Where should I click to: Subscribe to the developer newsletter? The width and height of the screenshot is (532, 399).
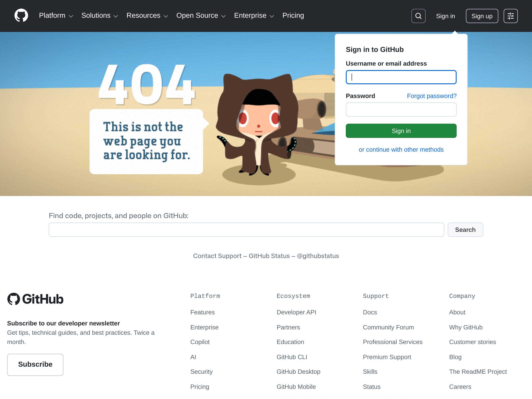coord(35,365)
